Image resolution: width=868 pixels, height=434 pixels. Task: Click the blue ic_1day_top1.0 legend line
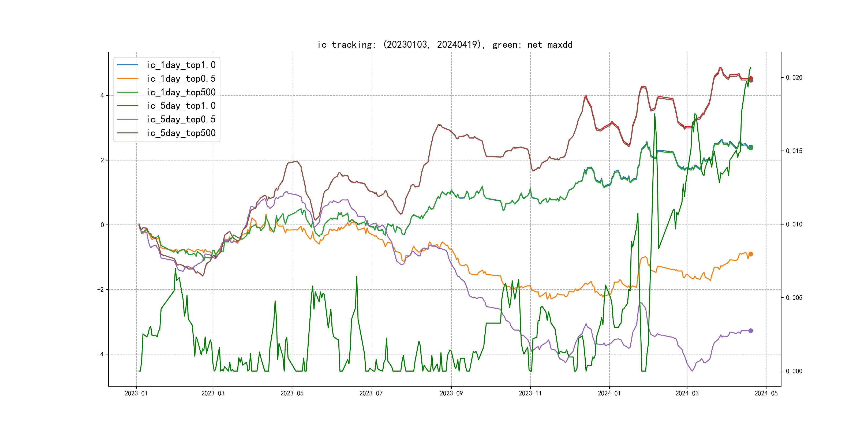click(127, 65)
